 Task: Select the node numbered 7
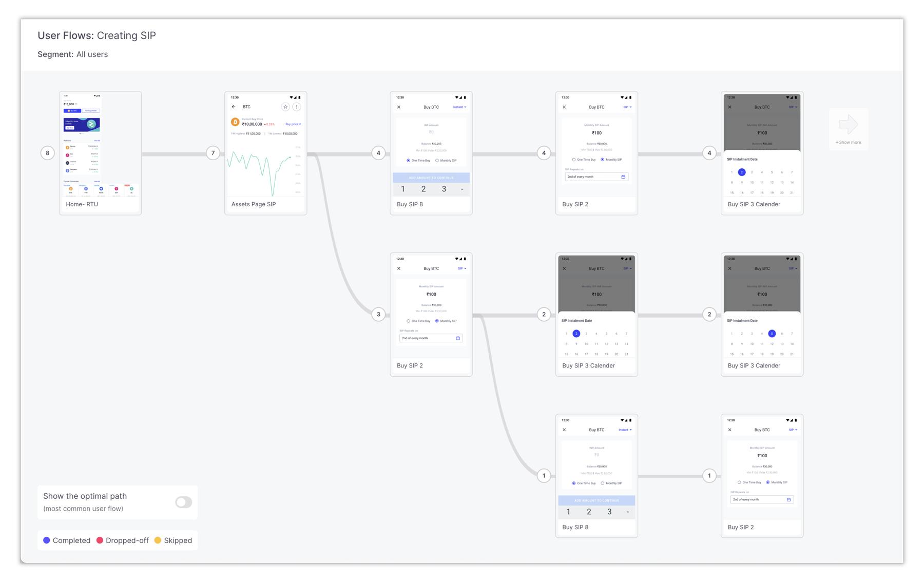(213, 153)
